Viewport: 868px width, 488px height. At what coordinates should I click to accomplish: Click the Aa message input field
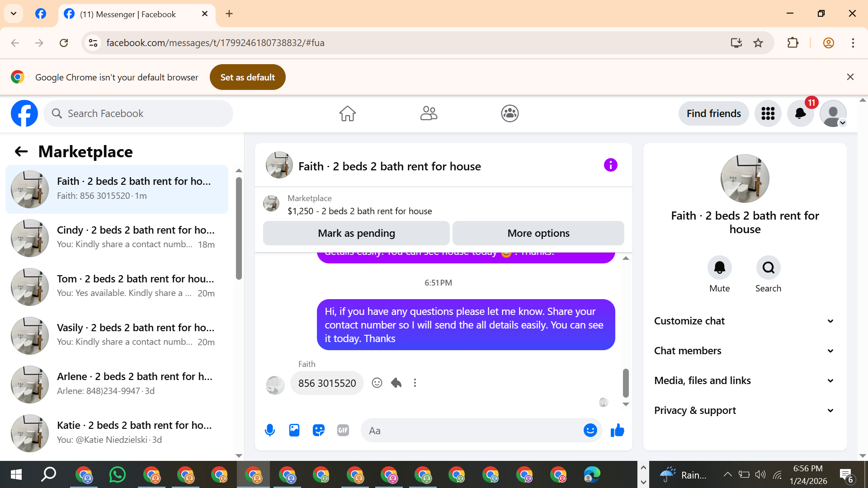point(470,430)
